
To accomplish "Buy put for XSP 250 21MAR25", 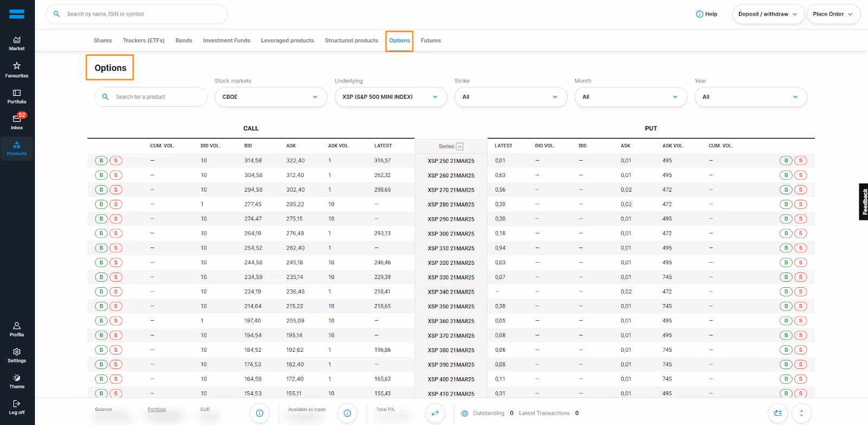I will (x=786, y=161).
